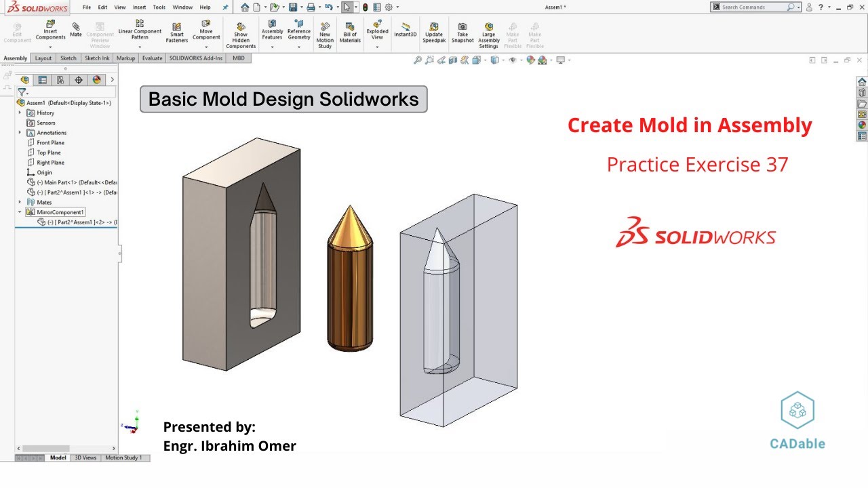Click the Update Speedpak button

tap(434, 30)
